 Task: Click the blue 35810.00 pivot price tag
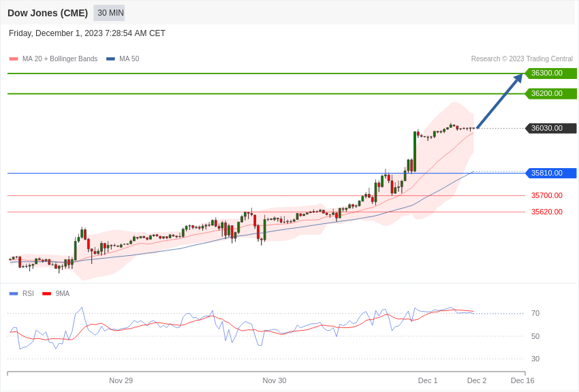[550, 174]
